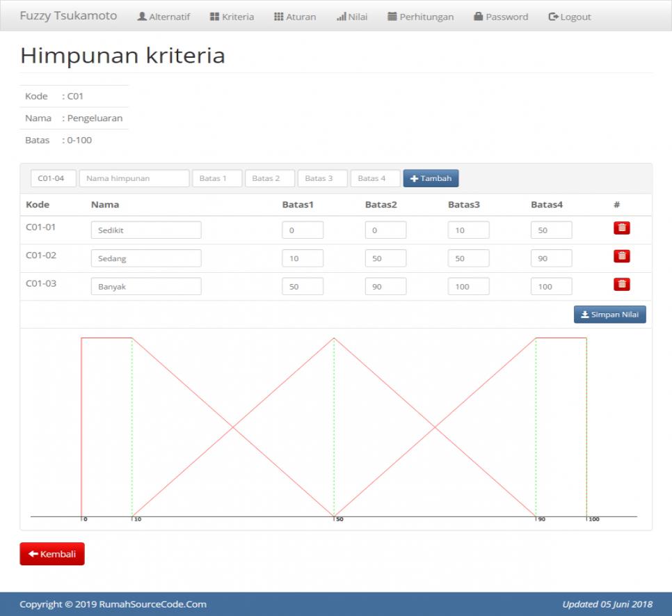Click the Nama himpunan input field
The height and width of the screenshot is (616, 672).
pos(134,178)
